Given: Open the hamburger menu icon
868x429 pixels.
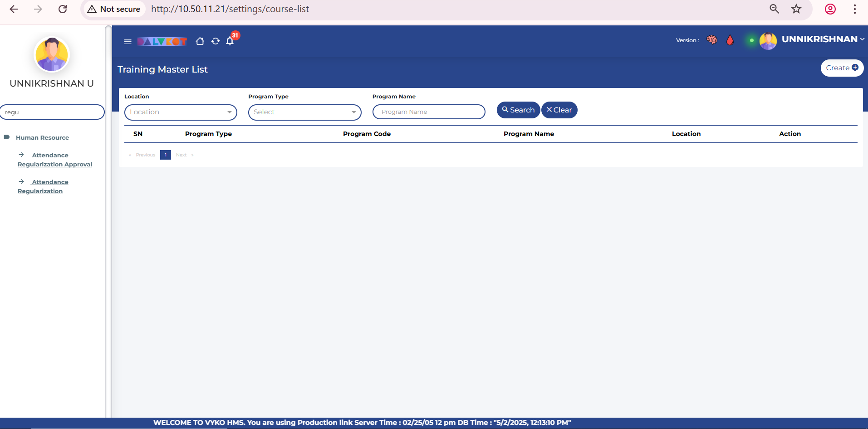Looking at the screenshot, I should [x=128, y=42].
